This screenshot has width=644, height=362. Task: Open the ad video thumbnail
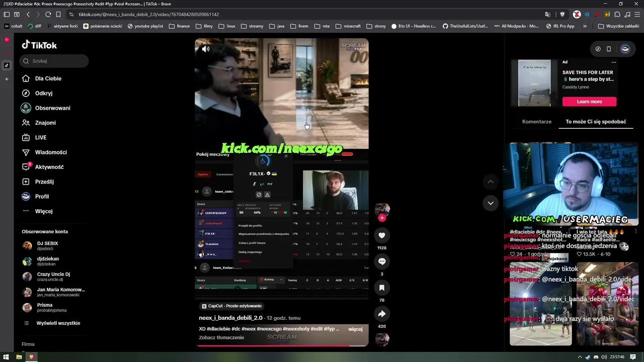pos(534,83)
